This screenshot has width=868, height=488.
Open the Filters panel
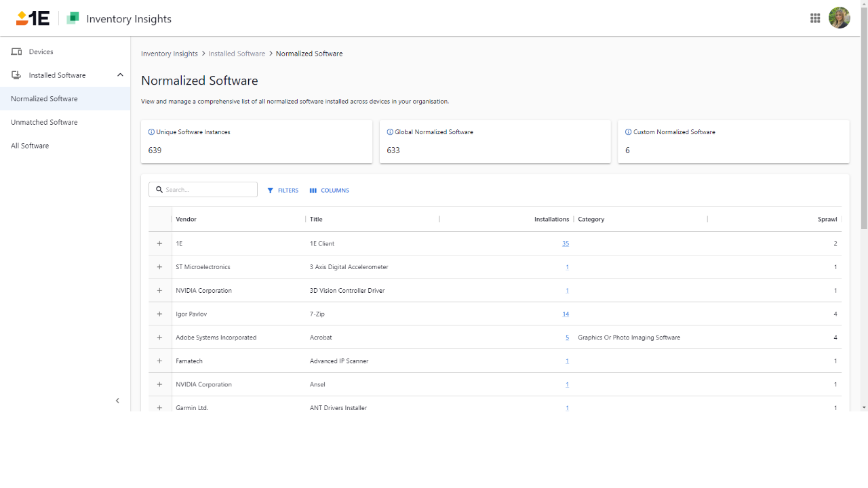(x=283, y=190)
